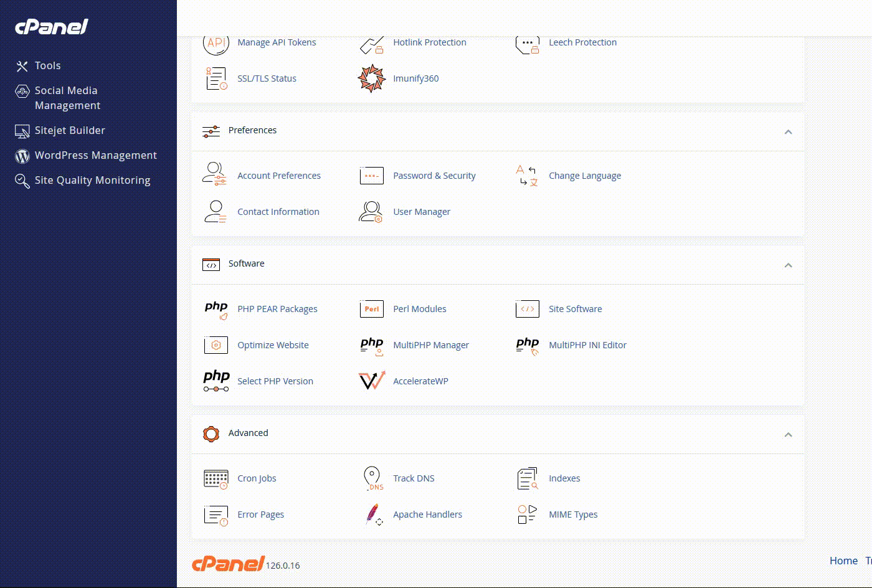Collapse the Software section chevron
This screenshot has height=588, width=872.
788,265
